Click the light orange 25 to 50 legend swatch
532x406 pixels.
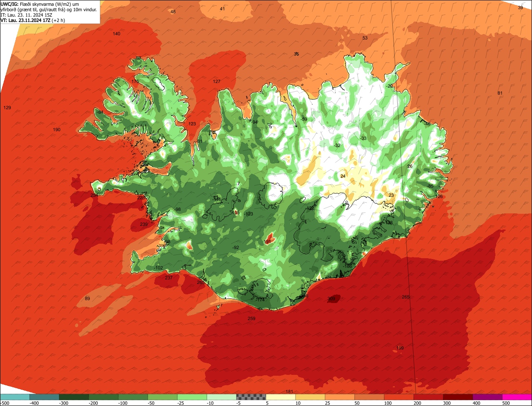pyautogui.click(x=340, y=397)
